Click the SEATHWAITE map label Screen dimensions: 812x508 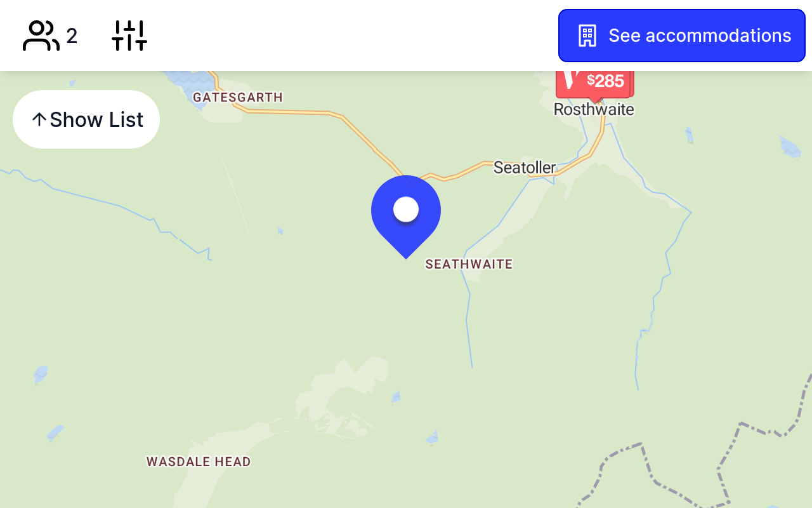pos(469,264)
